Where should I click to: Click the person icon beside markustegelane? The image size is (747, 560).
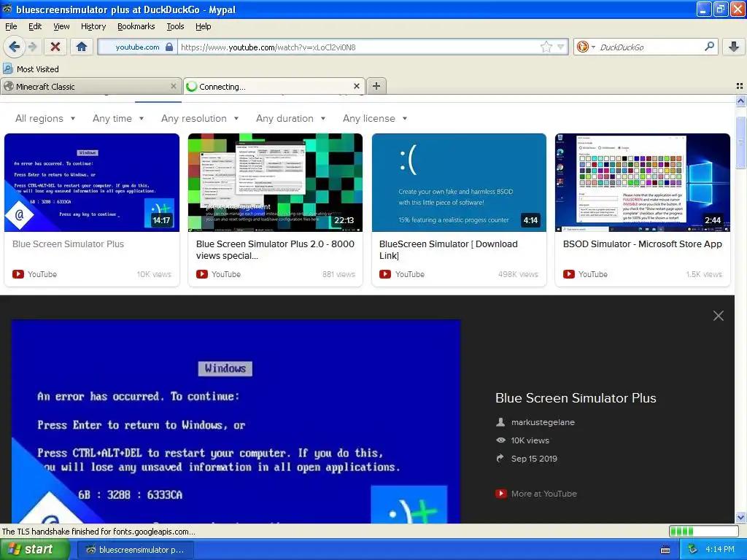pyautogui.click(x=500, y=422)
